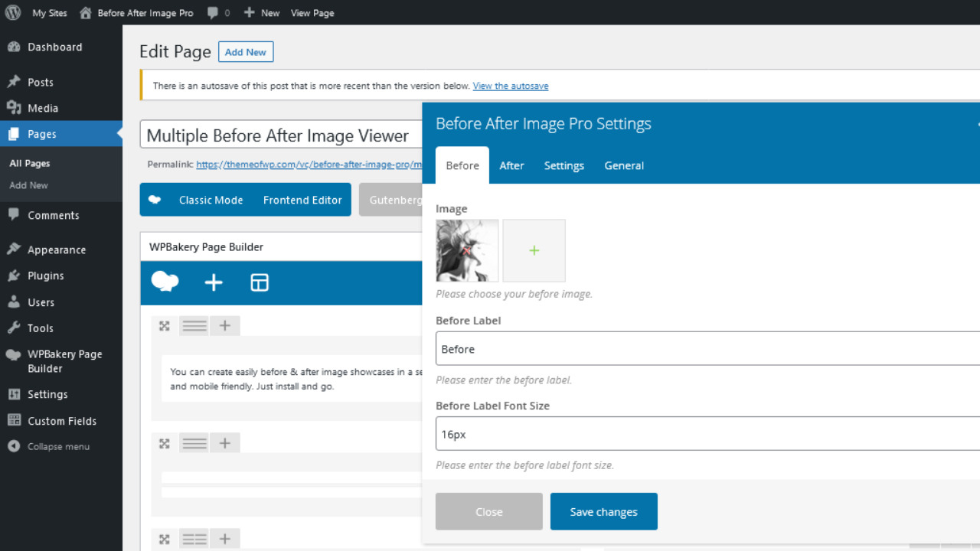Image resolution: width=980 pixels, height=551 pixels.
Task: Click the page title input field
Action: pos(281,135)
